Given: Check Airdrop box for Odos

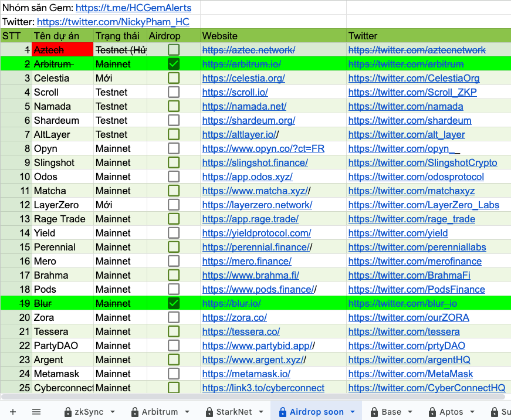Looking at the screenshot, I should point(174,177).
